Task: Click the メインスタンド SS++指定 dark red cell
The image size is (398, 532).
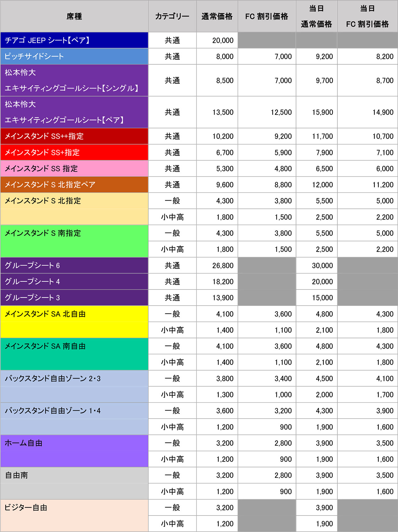Action: 74,136
